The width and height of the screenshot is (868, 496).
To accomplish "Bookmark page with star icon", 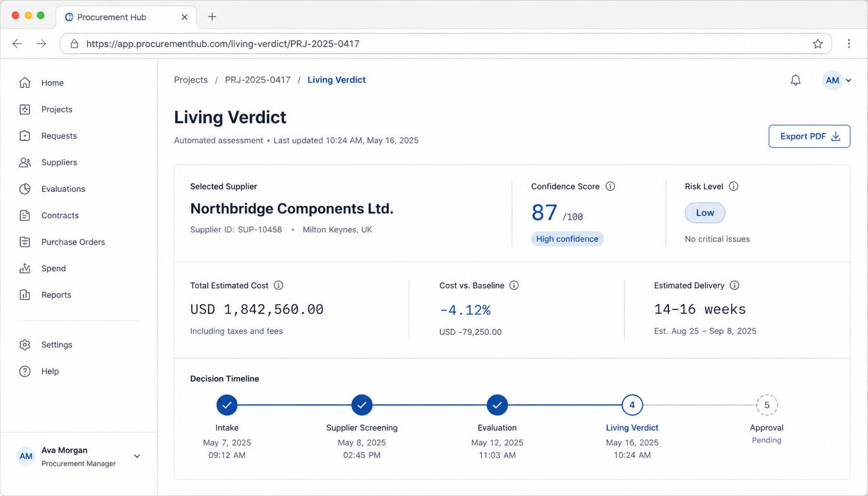I will click(818, 44).
